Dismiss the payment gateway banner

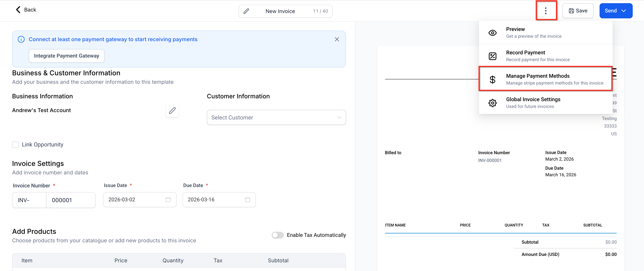tap(337, 39)
